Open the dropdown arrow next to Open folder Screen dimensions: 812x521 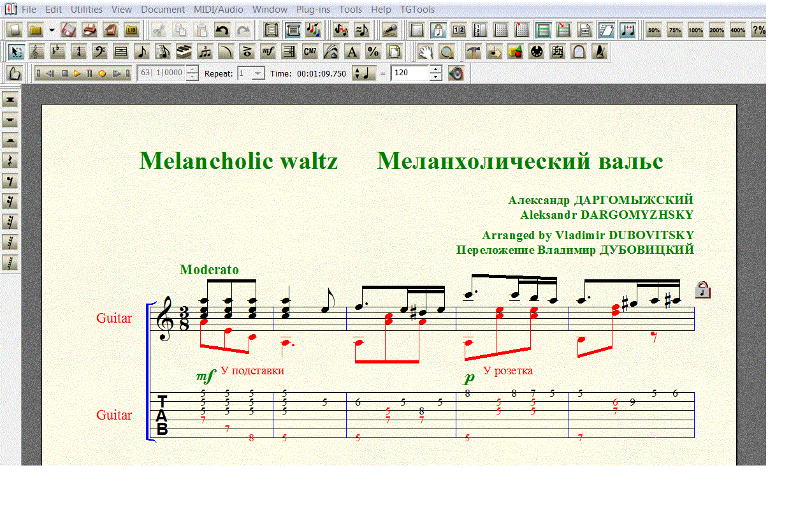click(x=52, y=30)
